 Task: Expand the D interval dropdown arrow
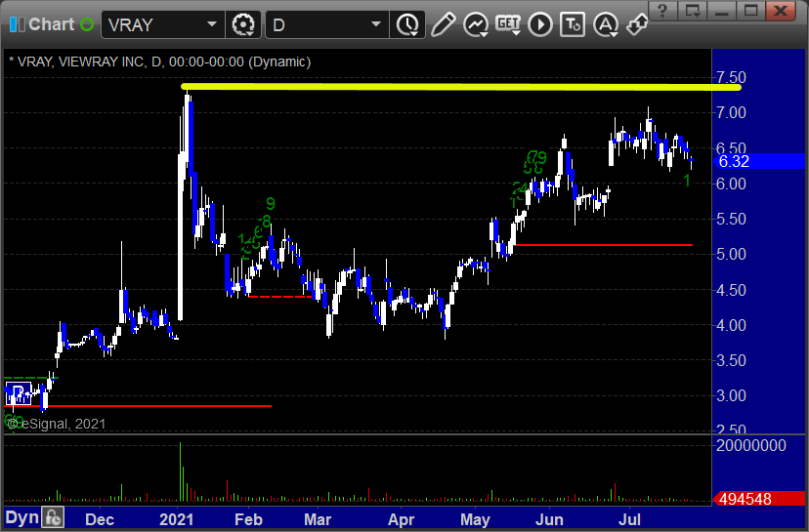tap(376, 24)
